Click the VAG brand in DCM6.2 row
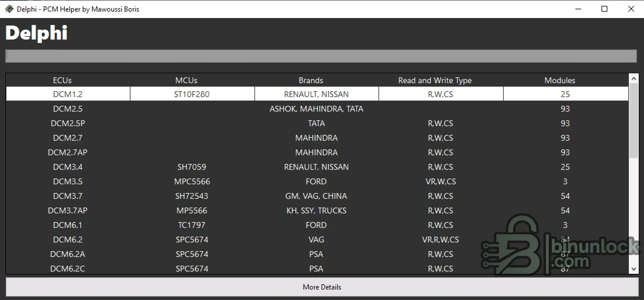The height and width of the screenshot is (300, 644). [x=316, y=240]
